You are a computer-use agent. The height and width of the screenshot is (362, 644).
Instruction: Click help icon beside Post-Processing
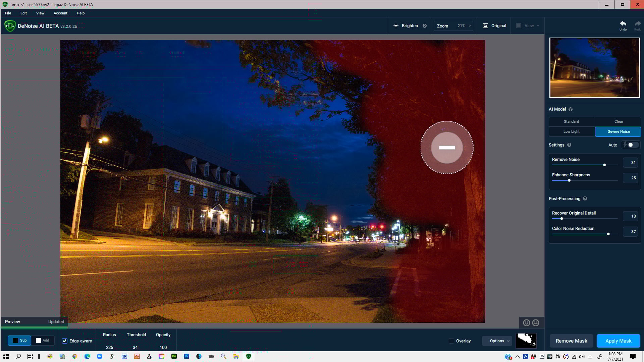click(x=585, y=199)
